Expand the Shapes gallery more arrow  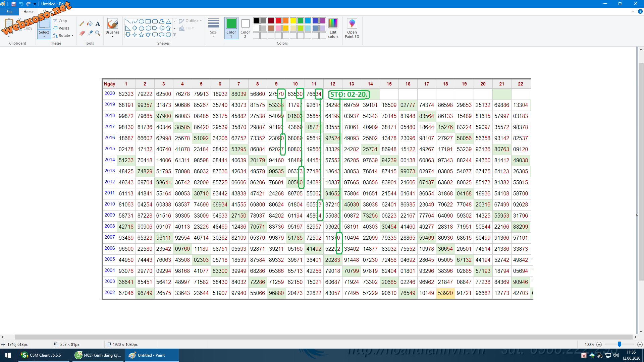(174, 35)
